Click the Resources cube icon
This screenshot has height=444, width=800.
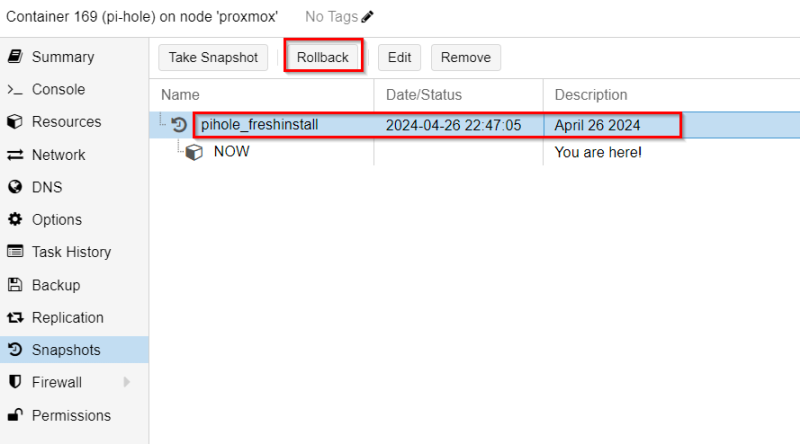(15, 122)
